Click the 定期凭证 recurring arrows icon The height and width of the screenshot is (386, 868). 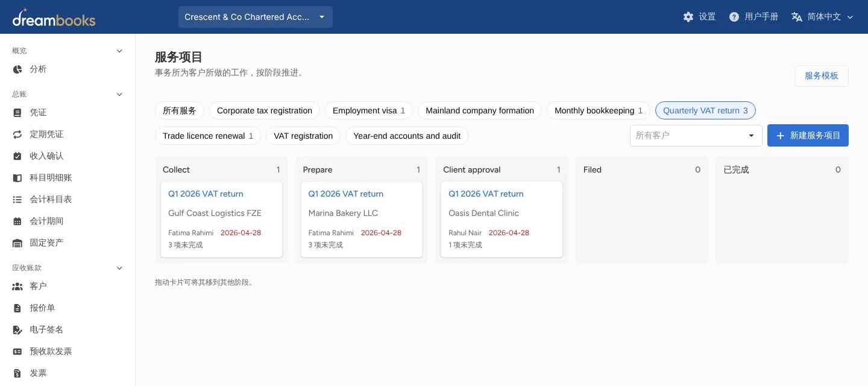pyautogui.click(x=17, y=134)
